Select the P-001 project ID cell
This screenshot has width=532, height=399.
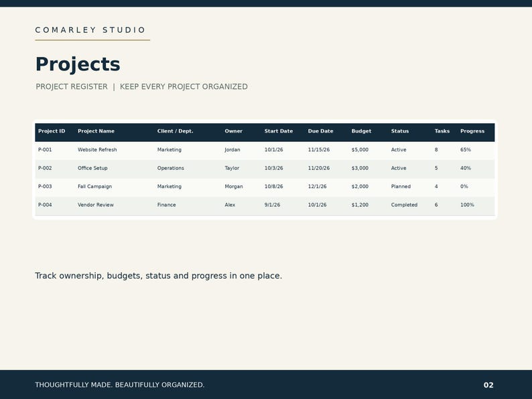(x=45, y=150)
